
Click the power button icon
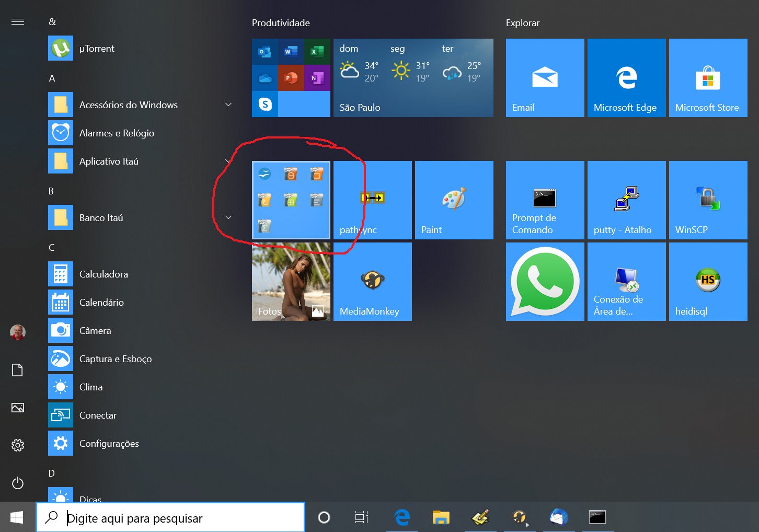tap(18, 483)
